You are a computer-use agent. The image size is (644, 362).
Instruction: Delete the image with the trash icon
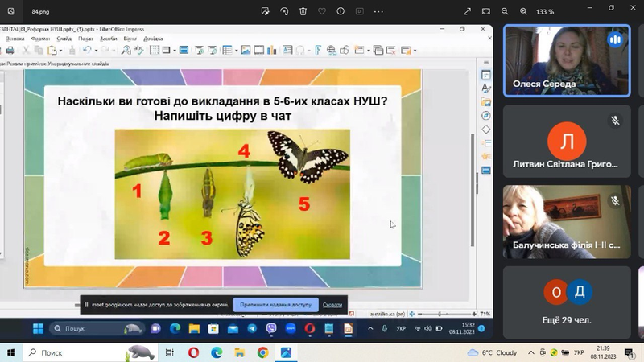tap(303, 11)
